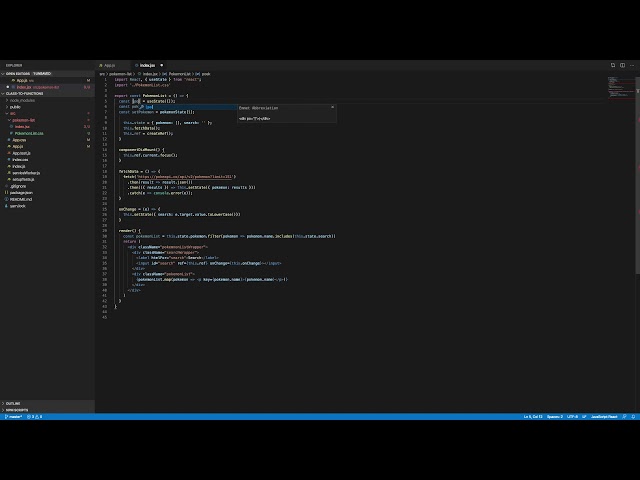Click the master git branch indicator
This screenshot has width=640, height=480.
click(13, 417)
